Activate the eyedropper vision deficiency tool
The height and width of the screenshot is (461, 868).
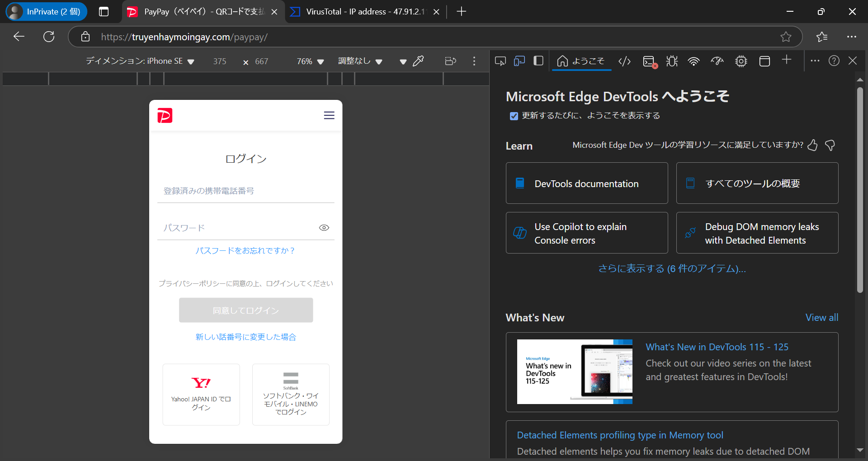[419, 61]
